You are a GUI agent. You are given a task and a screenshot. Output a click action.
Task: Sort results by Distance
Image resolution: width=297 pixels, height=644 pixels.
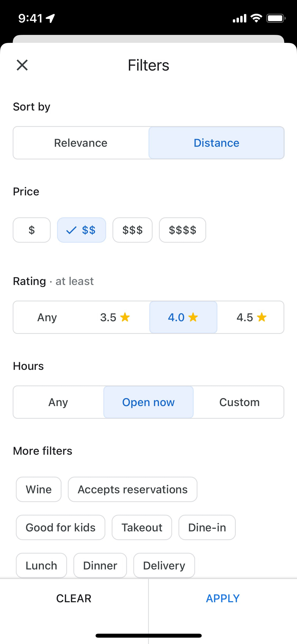(x=216, y=143)
